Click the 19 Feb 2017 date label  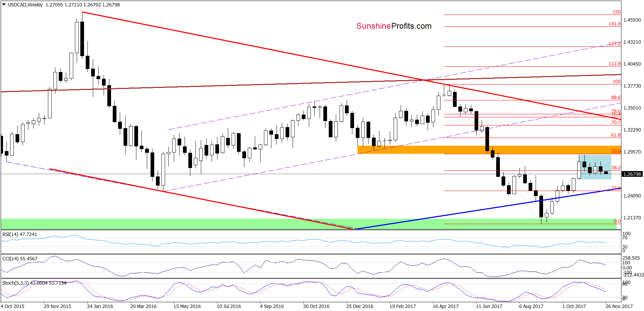coord(403,306)
